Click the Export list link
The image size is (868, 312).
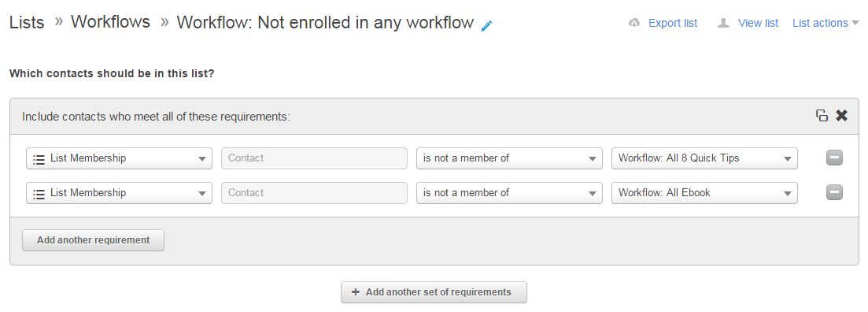pyautogui.click(x=673, y=23)
